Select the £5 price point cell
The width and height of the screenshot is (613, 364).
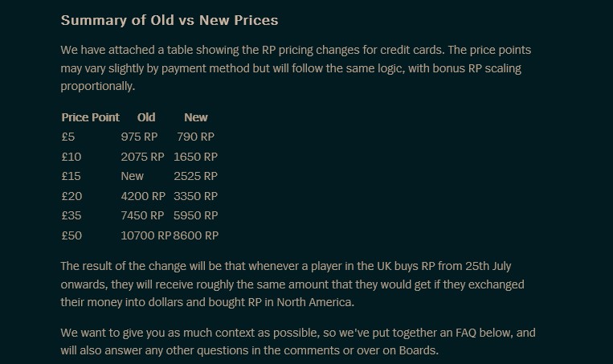pos(68,137)
